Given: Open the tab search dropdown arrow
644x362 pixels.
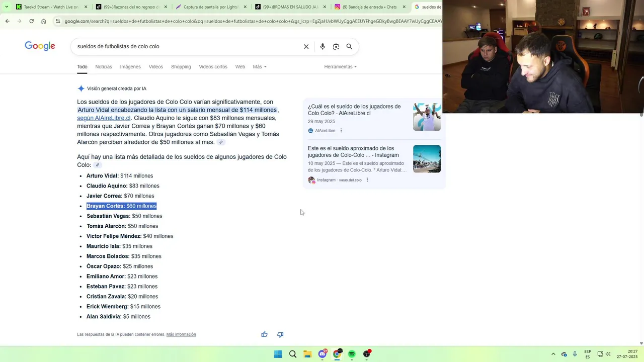Looking at the screenshot, I should click(7, 7).
